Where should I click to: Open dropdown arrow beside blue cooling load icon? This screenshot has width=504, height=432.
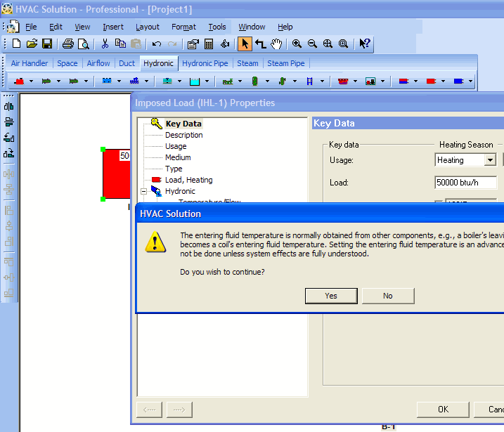click(x=470, y=81)
